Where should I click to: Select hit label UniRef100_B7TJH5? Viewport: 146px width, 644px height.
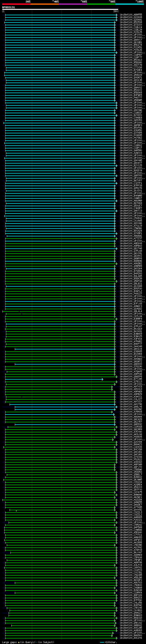(131, 379)
